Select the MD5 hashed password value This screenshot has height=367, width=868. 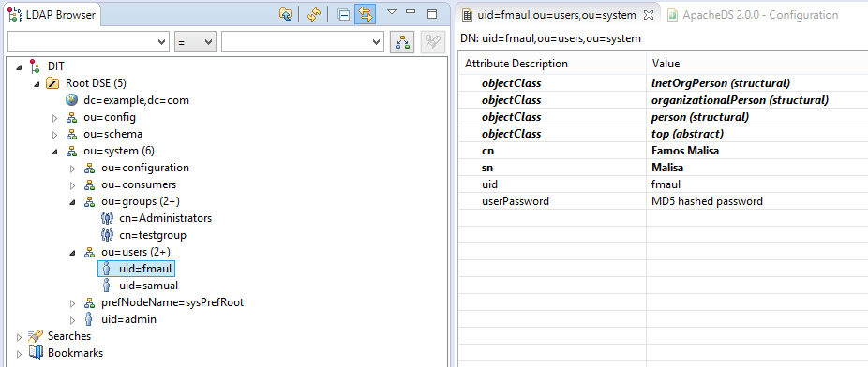[x=707, y=201]
